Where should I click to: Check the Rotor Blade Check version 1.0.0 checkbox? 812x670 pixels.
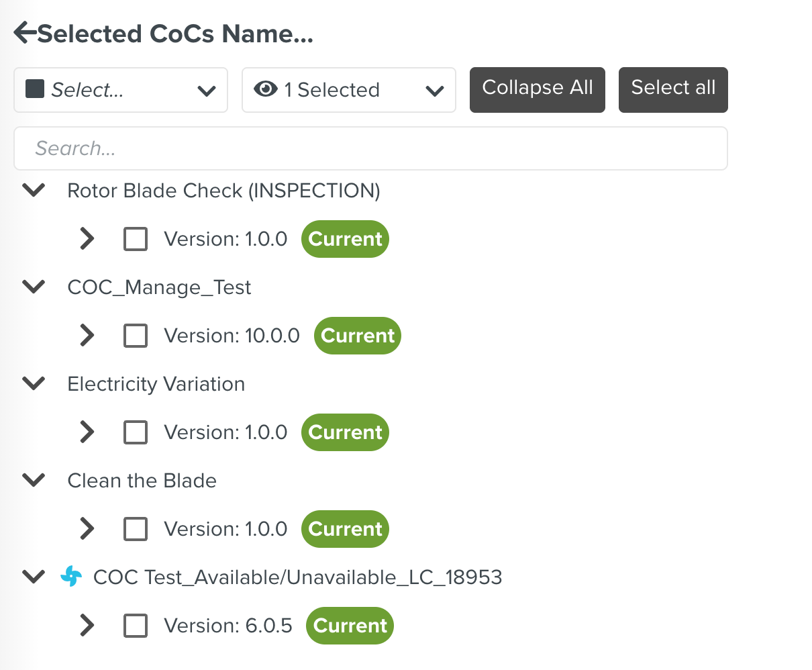136,239
